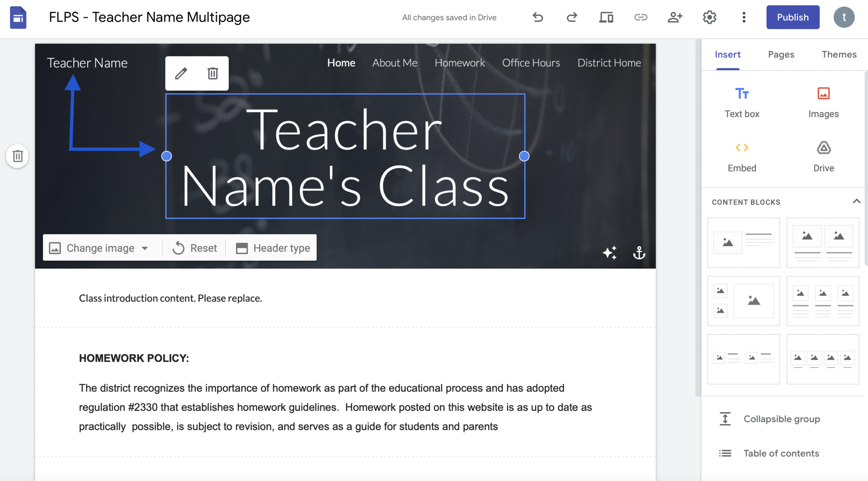The height and width of the screenshot is (481, 868).
Task: Click the redo arrow icon
Action: click(572, 17)
